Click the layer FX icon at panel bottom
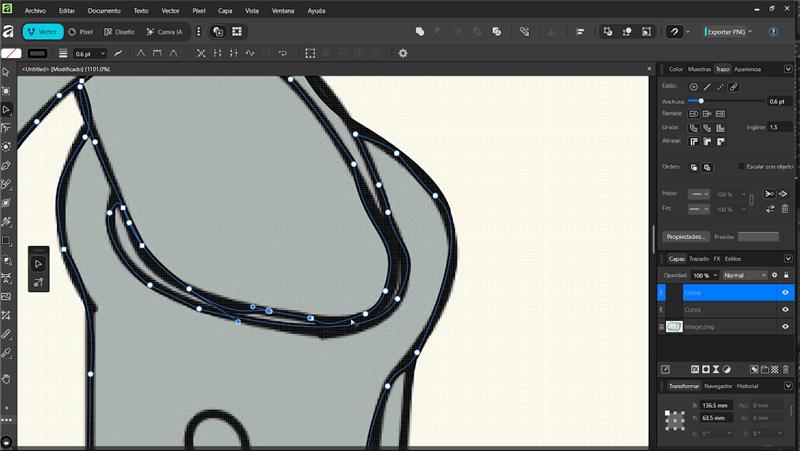 click(x=695, y=369)
